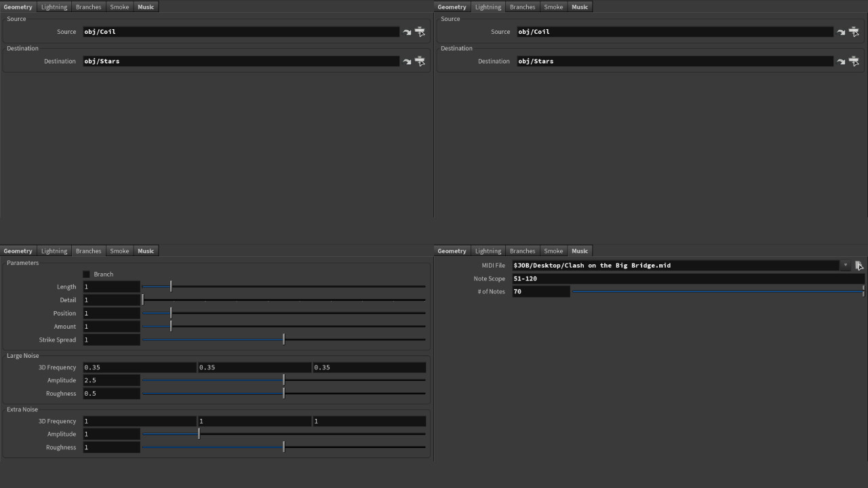Viewport: 868px width, 488px height.
Task: Open Branches tab above the MIDI File row
Action: click(522, 251)
